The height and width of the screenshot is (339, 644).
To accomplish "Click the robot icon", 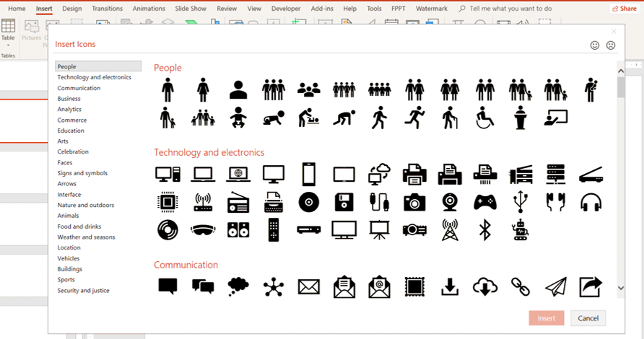I will tap(520, 230).
